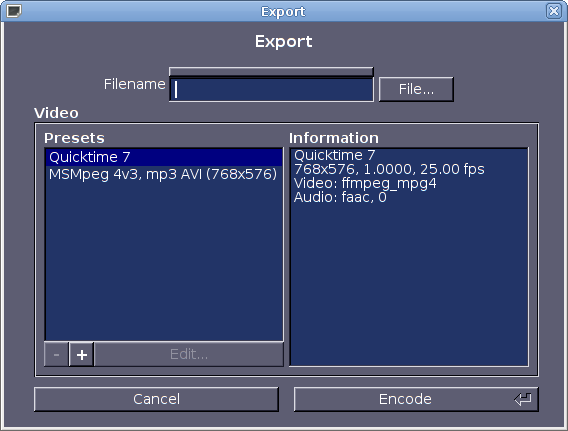This screenshot has width=568, height=431.
Task: Open the File... browse button
Action: (x=416, y=89)
